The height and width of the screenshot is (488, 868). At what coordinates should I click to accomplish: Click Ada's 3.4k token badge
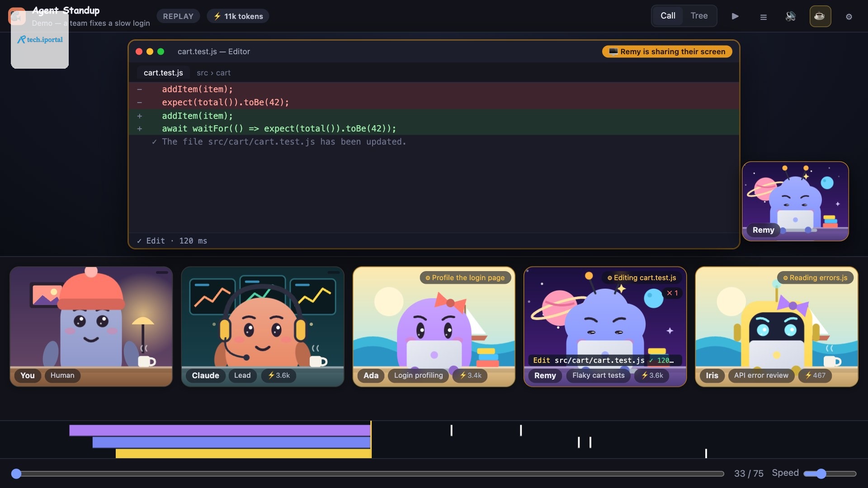(470, 375)
